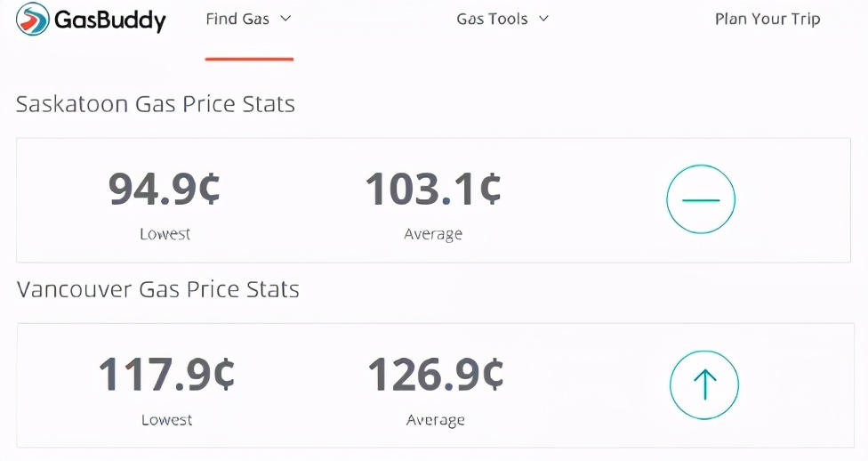Click Vancouver's upward trend arrow icon
This screenshot has width=868, height=461.
(704, 384)
